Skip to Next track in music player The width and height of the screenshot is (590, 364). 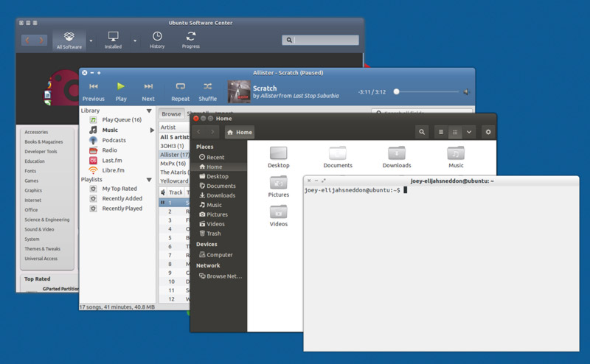click(x=148, y=91)
